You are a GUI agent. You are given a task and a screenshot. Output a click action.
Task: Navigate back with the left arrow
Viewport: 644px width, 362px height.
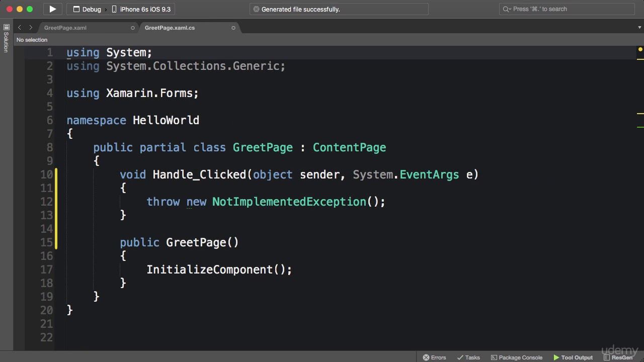point(19,28)
